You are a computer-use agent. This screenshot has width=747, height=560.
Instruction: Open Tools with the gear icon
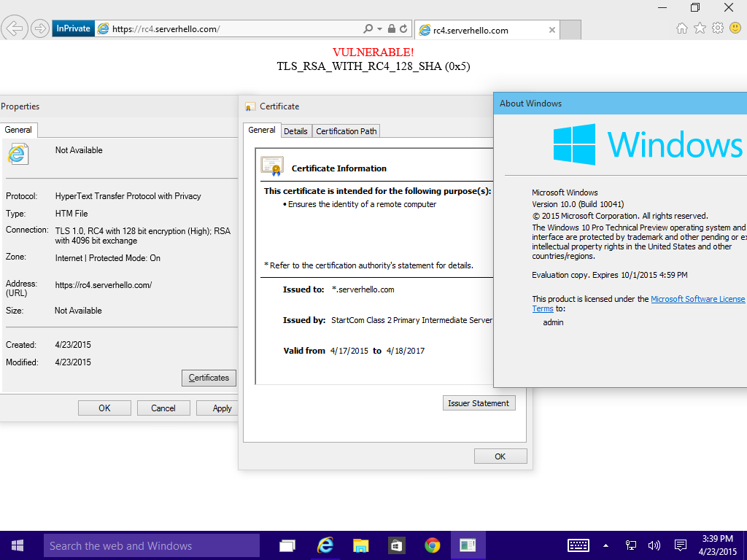pyautogui.click(x=718, y=28)
